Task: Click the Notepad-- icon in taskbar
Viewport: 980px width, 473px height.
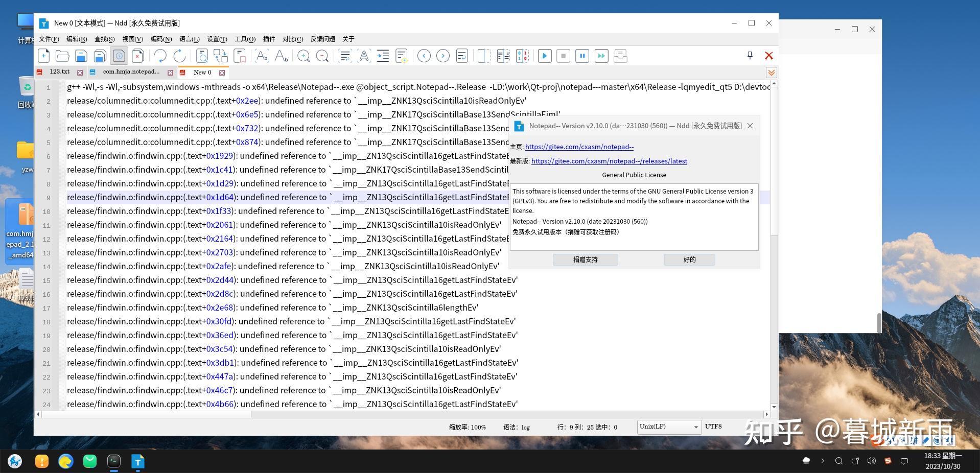Action: pyautogui.click(x=138, y=461)
